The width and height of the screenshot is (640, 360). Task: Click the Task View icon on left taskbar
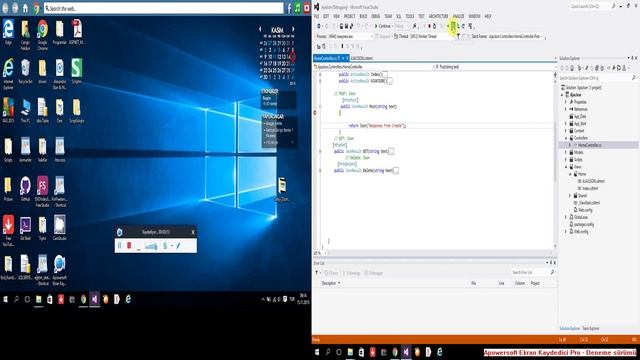[27, 300]
